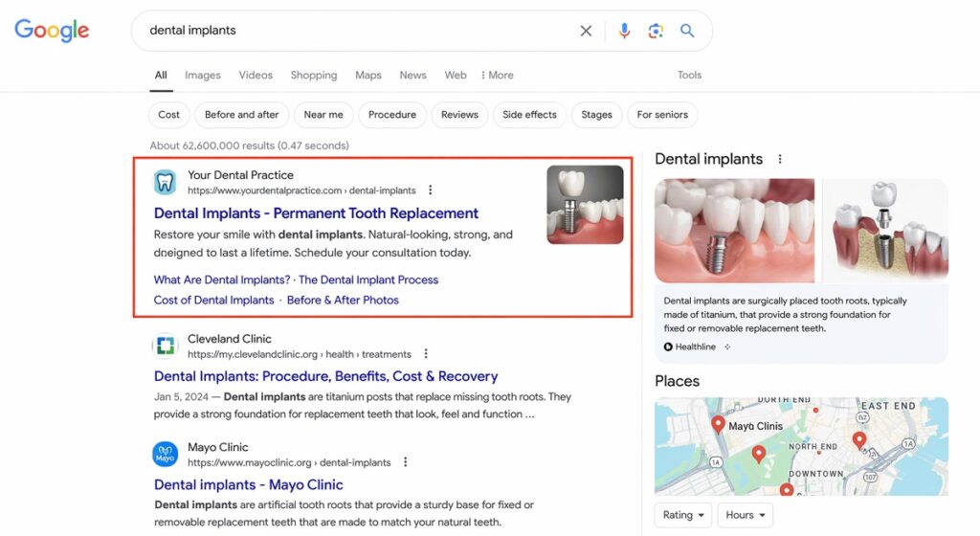Viewport: 980px width, 536px height.
Task: Select the Side effects filter chip
Action: coord(529,115)
